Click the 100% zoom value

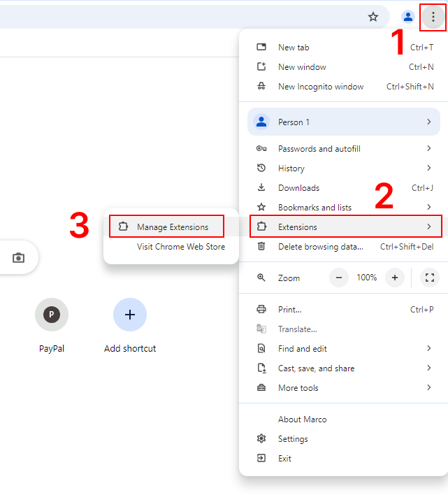(367, 277)
